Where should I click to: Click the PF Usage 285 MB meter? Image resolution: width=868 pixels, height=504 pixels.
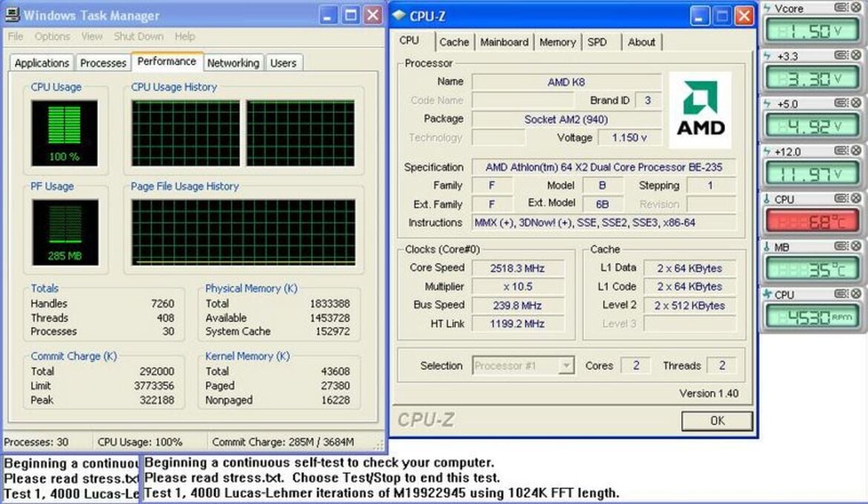65,233
